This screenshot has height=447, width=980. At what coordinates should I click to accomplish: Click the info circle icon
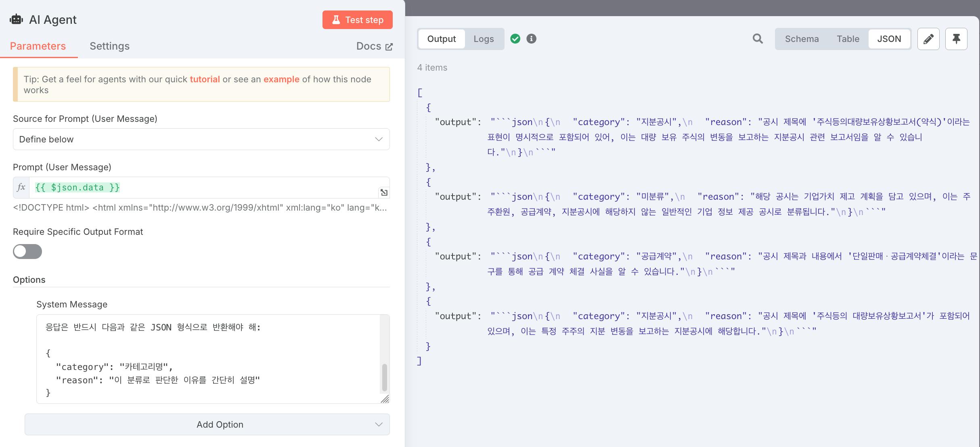(532, 39)
